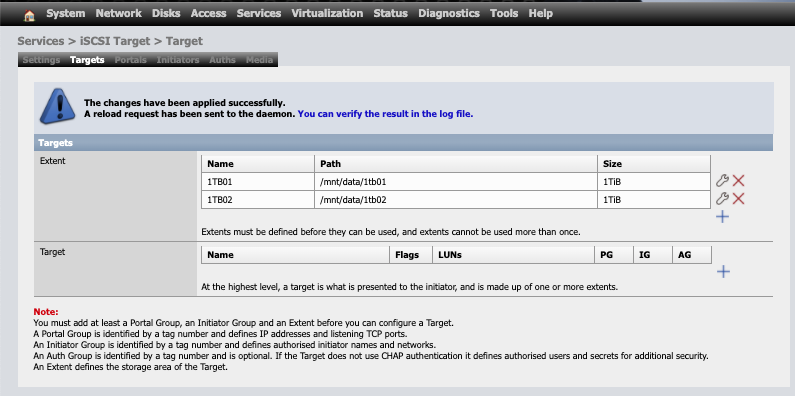
Task: Open the Services menu
Action: [259, 14]
